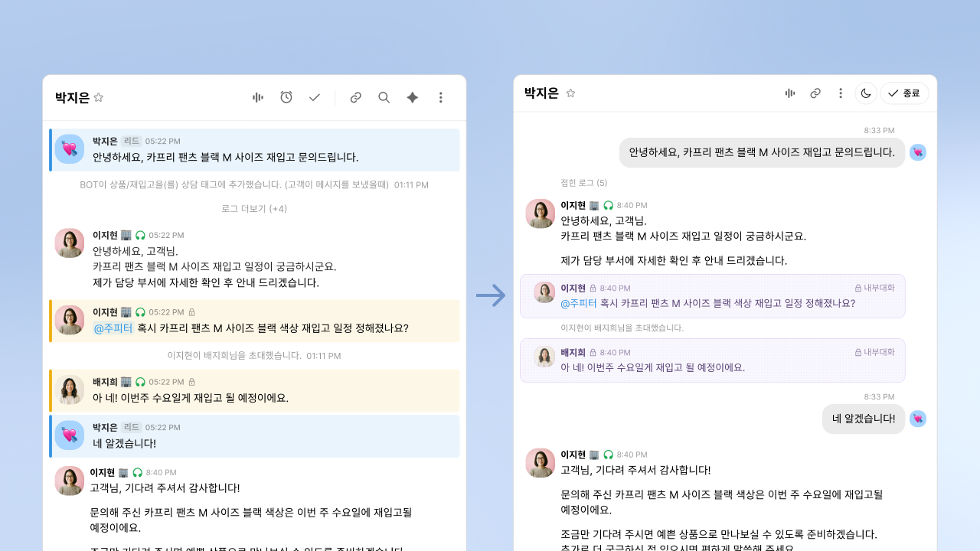The height and width of the screenshot is (551, 980).
Task: Click the 종료 button to close chat
Action: [x=904, y=93]
